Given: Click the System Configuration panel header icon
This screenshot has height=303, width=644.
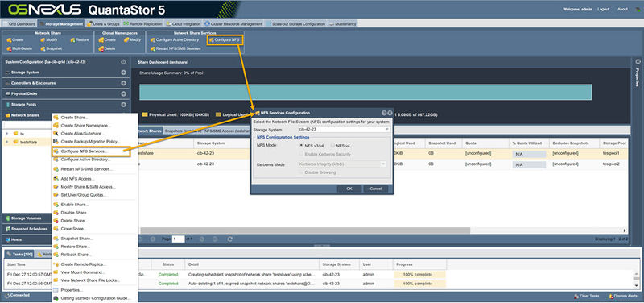Looking at the screenshot, I should click(x=123, y=62).
